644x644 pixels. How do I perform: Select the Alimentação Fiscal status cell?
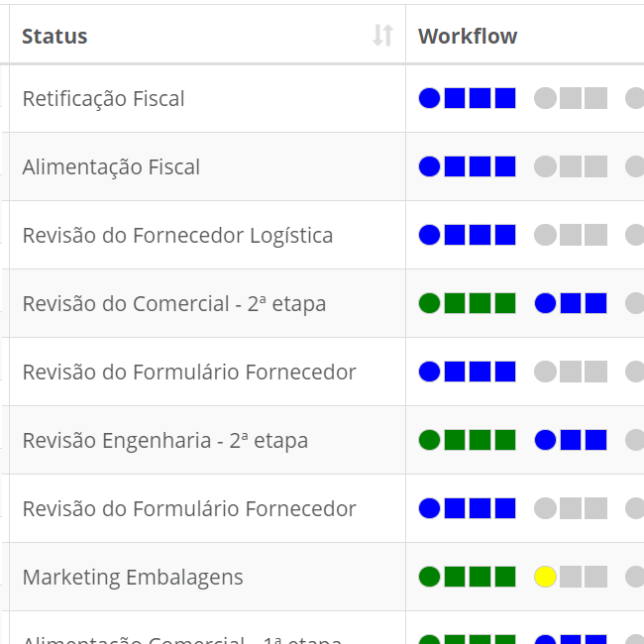click(111, 167)
